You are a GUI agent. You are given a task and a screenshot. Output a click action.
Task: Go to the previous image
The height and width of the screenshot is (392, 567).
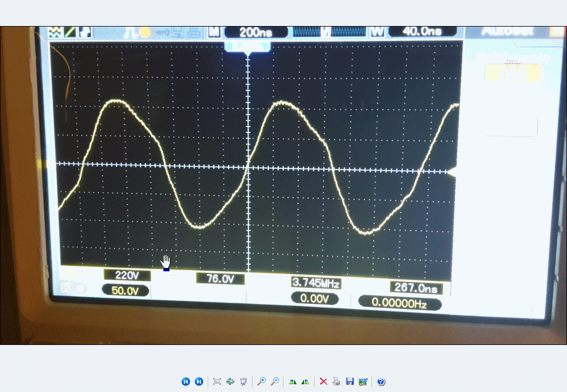pyautogui.click(x=185, y=381)
